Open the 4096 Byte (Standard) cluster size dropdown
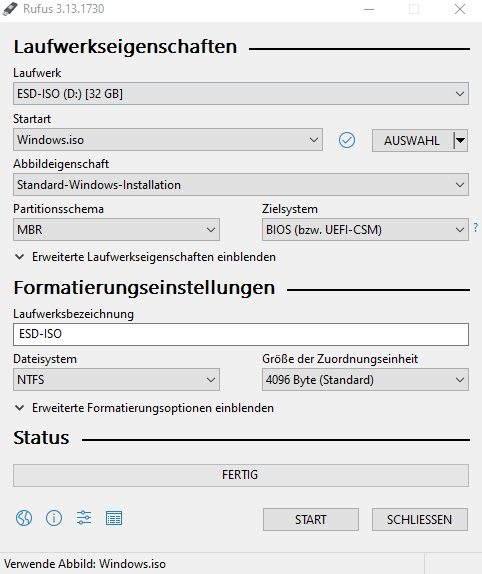Image resolution: width=482 pixels, height=574 pixels. 365,380
